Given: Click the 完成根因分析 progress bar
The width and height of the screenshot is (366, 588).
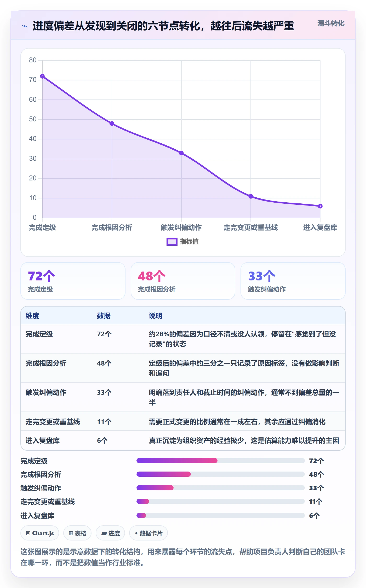Looking at the screenshot, I should pos(220,474).
